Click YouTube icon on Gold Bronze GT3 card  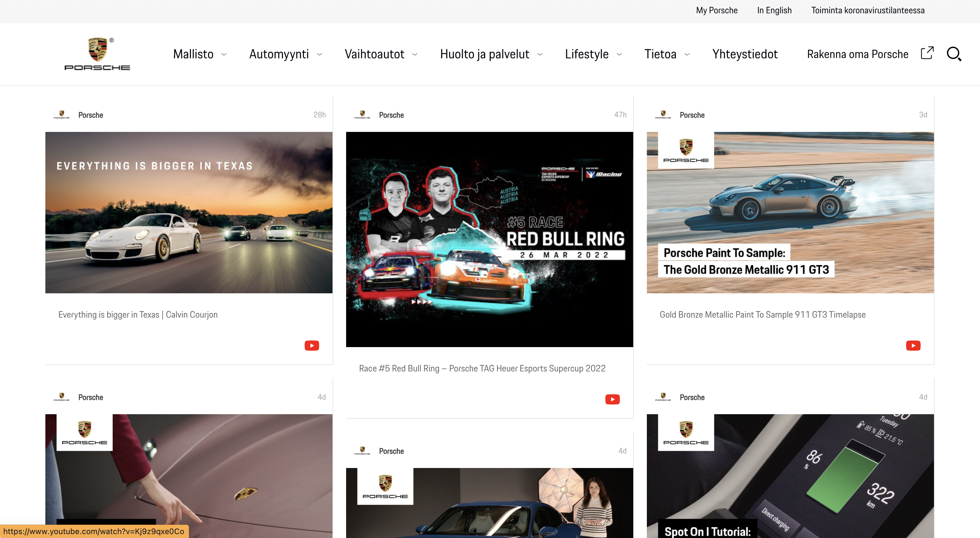tap(913, 345)
